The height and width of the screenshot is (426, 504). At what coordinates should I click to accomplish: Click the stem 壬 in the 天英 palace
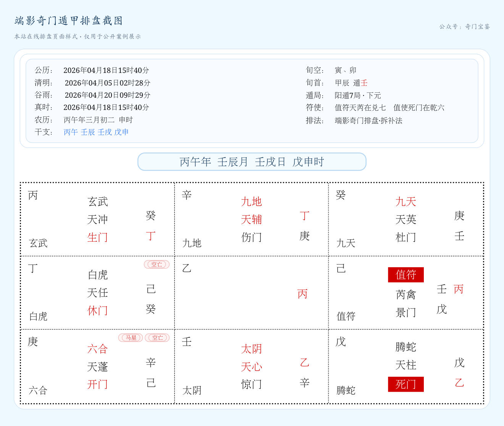pyautogui.click(x=459, y=236)
